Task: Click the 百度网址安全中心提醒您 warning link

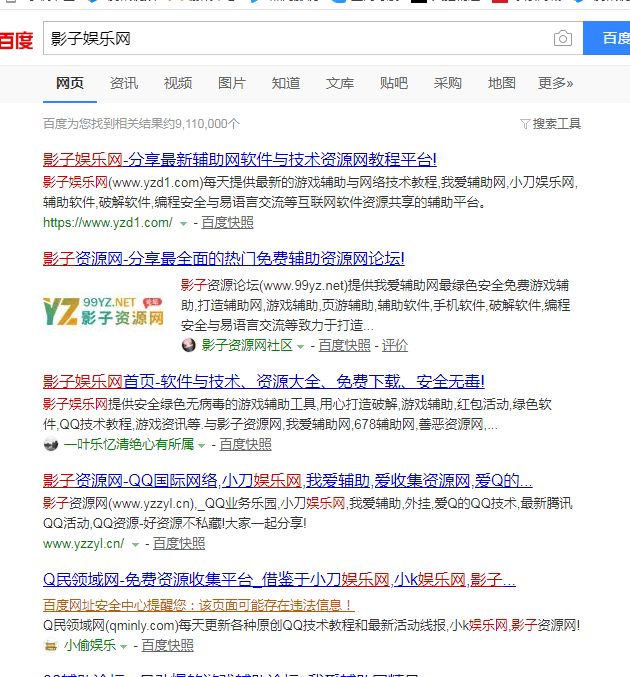Action: [x=199, y=605]
